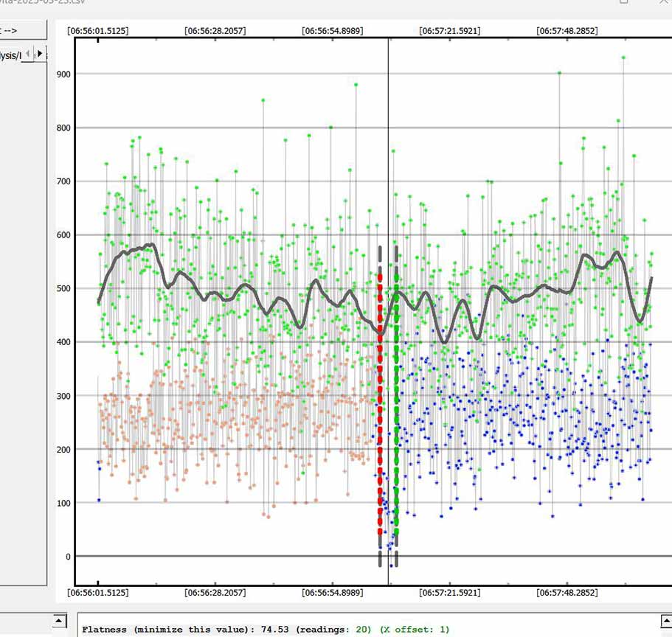This screenshot has height=637, width=672.
Task: Click top axis timestamp [06:57:48.2852]
Action: point(567,31)
